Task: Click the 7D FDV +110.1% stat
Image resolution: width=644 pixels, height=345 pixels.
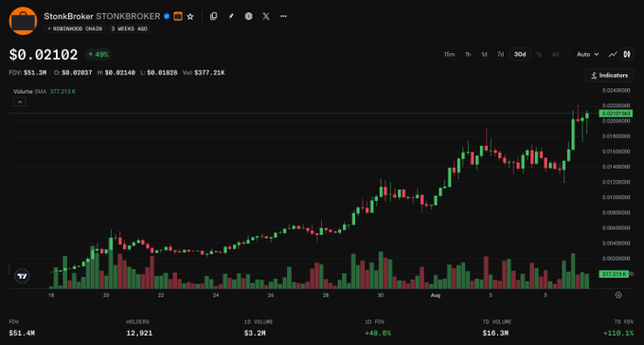Action: coord(618,328)
